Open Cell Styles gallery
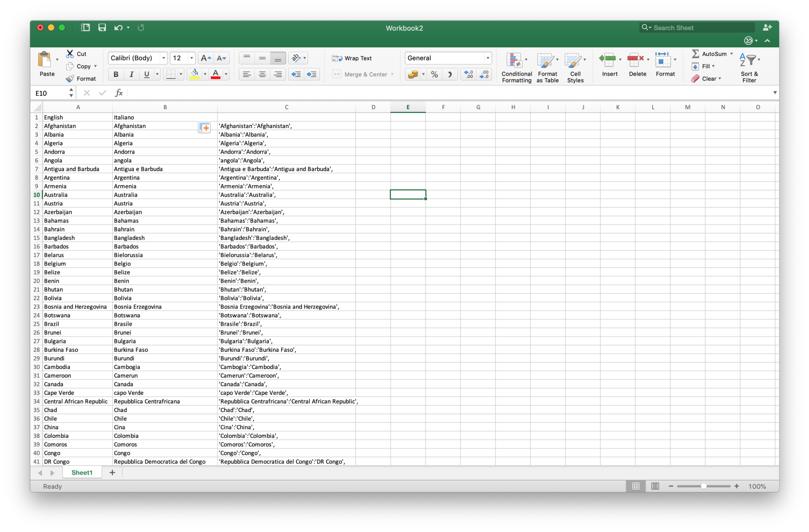Screen dimensions: 809x532 (575, 68)
